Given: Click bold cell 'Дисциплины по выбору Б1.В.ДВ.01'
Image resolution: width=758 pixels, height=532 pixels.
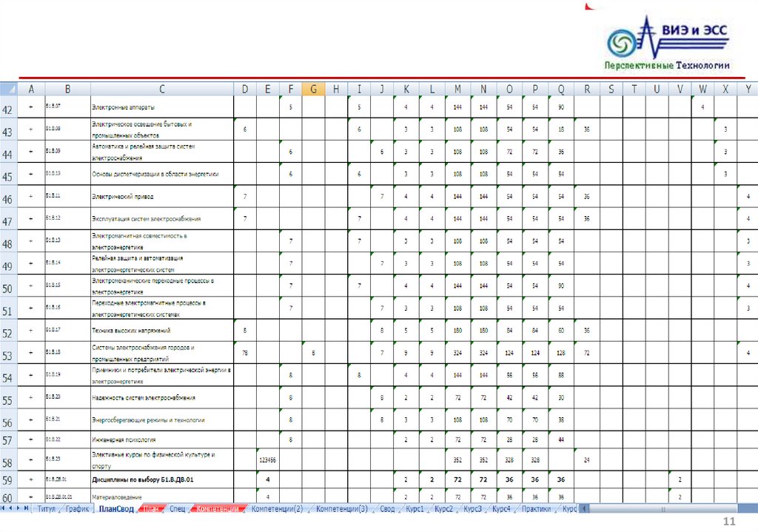Looking at the screenshot, I should [x=162, y=479].
